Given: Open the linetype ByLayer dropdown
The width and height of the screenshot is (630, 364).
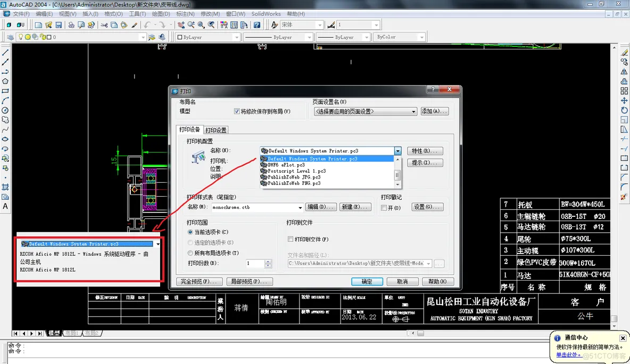Looking at the screenshot, I should [x=309, y=37].
